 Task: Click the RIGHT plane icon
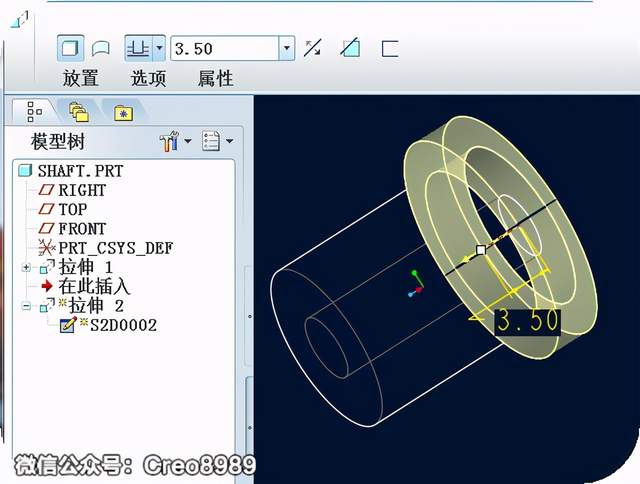coord(46,190)
